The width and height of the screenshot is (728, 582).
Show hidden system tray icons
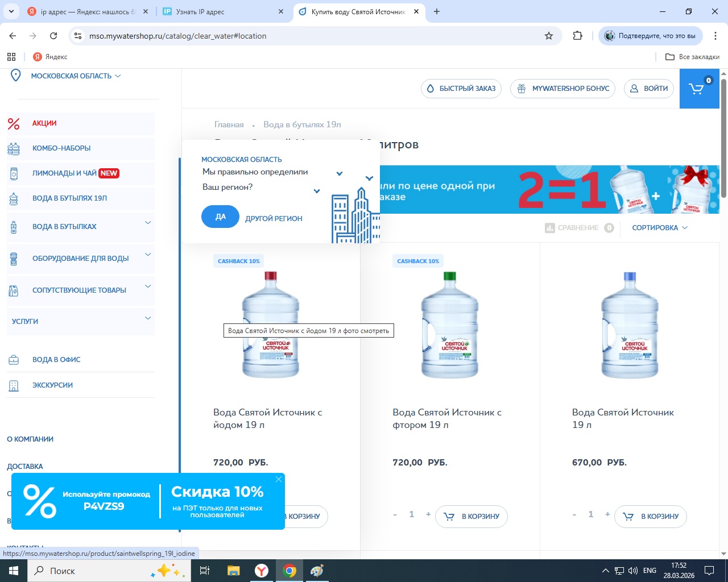605,571
